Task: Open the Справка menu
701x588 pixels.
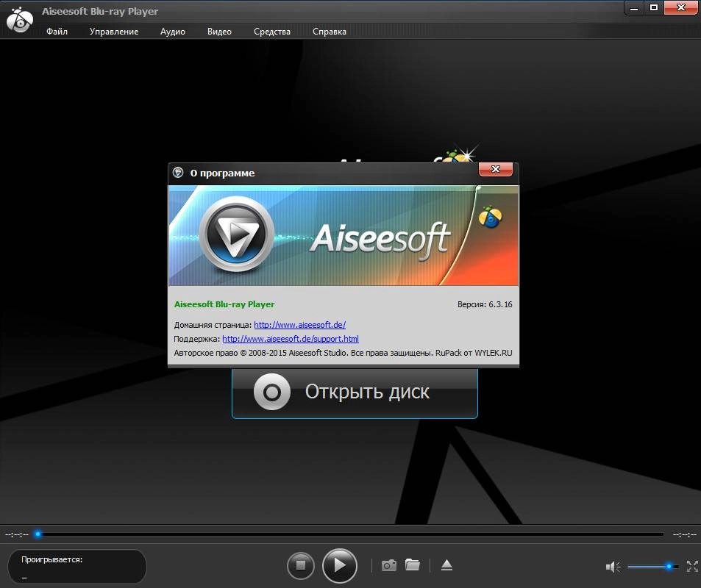Action: point(329,32)
